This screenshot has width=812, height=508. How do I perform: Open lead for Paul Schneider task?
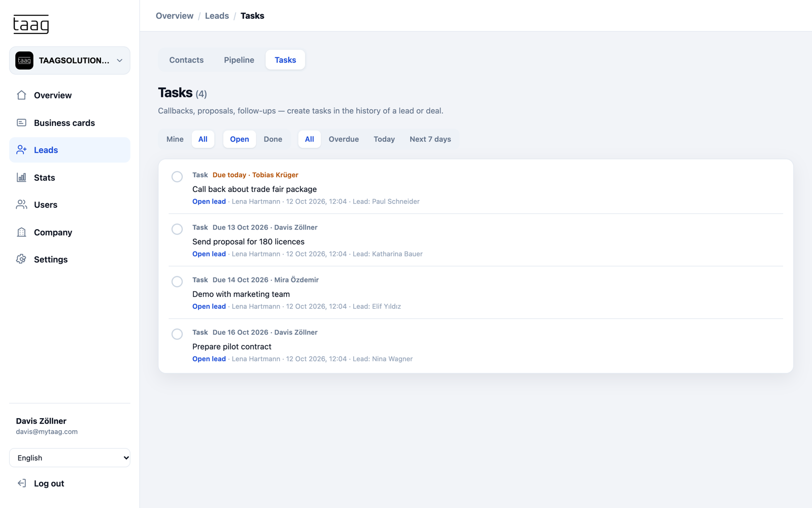click(x=209, y=202)
